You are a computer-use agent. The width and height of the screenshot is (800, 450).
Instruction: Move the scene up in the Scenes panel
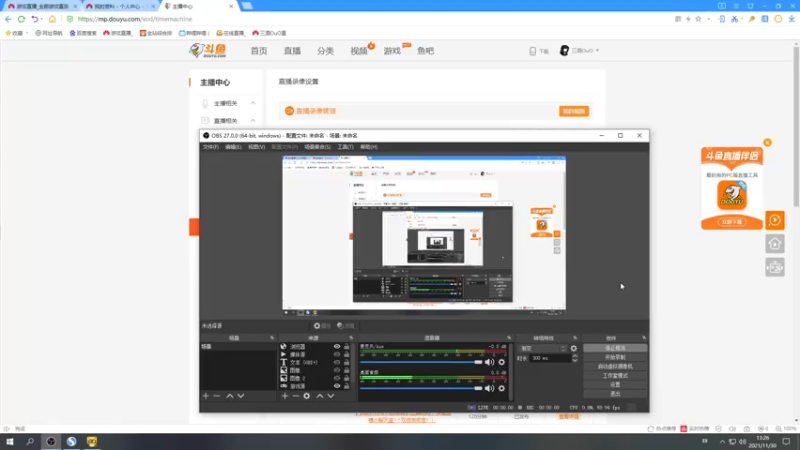[x=230, y=396]
